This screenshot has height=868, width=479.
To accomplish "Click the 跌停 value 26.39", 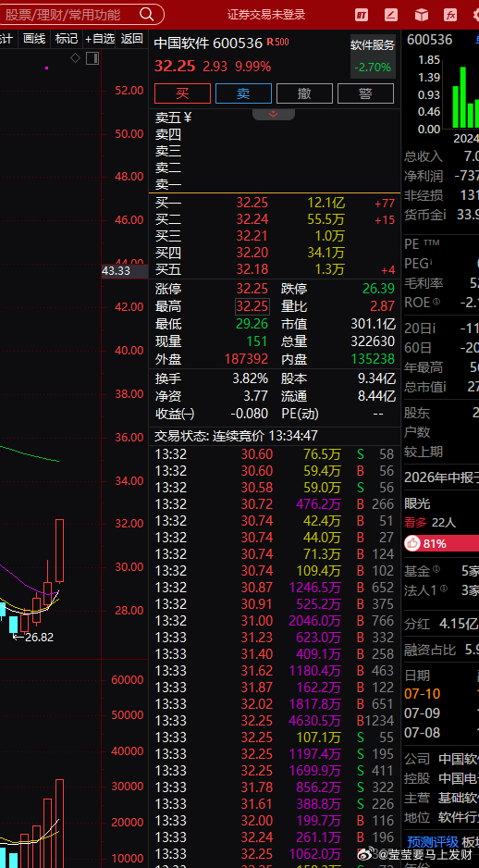I will pos(379,289).
